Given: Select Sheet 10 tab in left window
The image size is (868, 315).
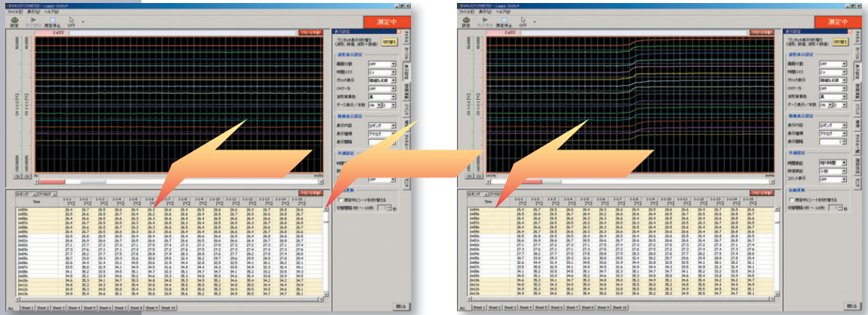Looking at the screenshot, I should tap(169, 307).
